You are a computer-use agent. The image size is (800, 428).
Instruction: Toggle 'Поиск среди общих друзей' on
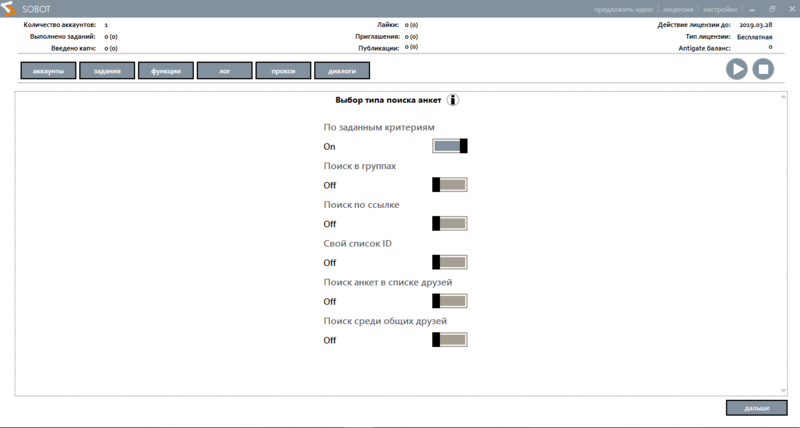point(449,340)
